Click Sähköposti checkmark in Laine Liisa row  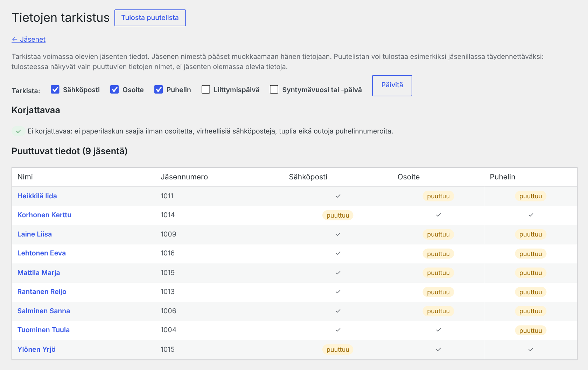(338, 234)
